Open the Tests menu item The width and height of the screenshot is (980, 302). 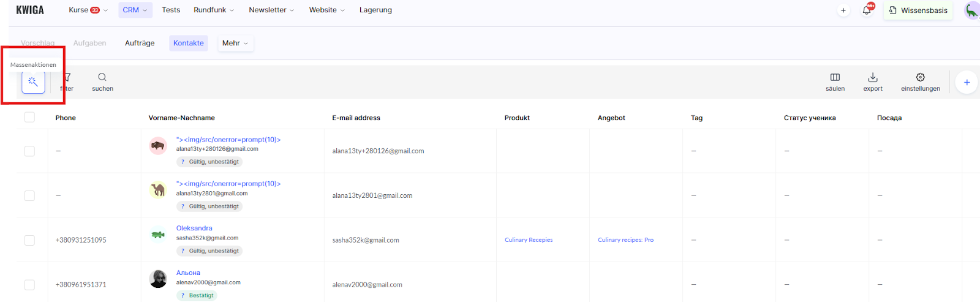[x=171, y=10]
